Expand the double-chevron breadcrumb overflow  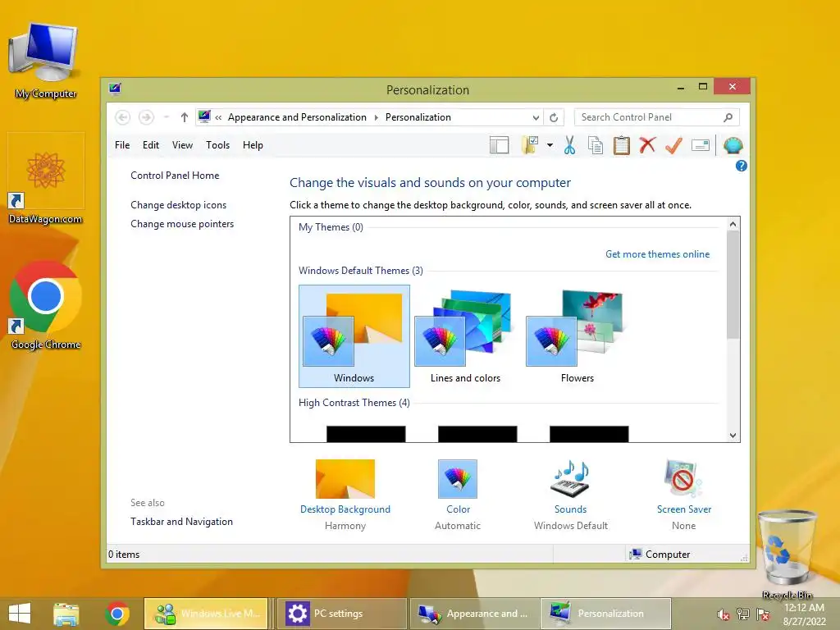(218, 117)
